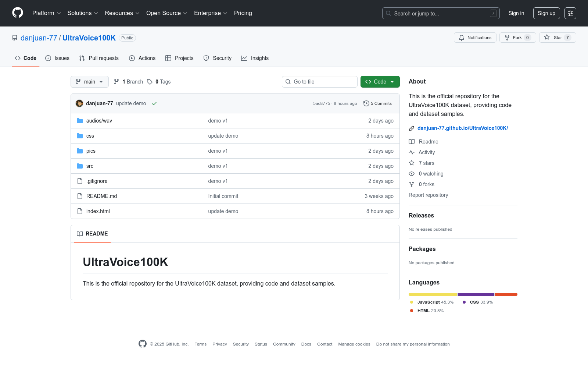Click the Go to file search field
Screen dimensions: 588x368
point(320,82)
